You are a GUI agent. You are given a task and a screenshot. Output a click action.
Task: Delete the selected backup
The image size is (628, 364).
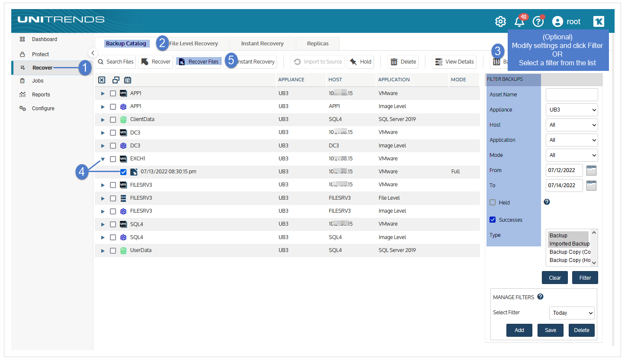point(403,62)
